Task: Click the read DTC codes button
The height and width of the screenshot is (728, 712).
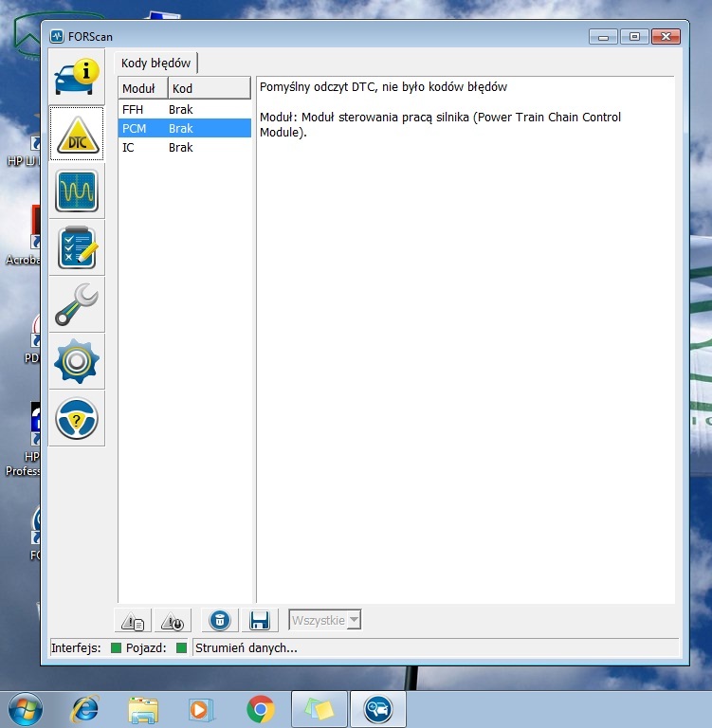Action: 133,621
